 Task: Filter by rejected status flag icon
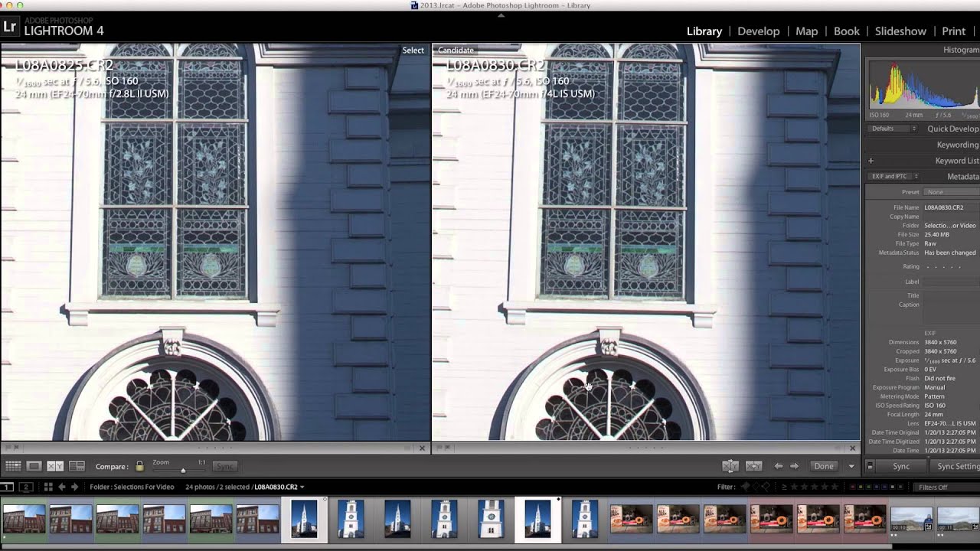[x=766, y=487]
